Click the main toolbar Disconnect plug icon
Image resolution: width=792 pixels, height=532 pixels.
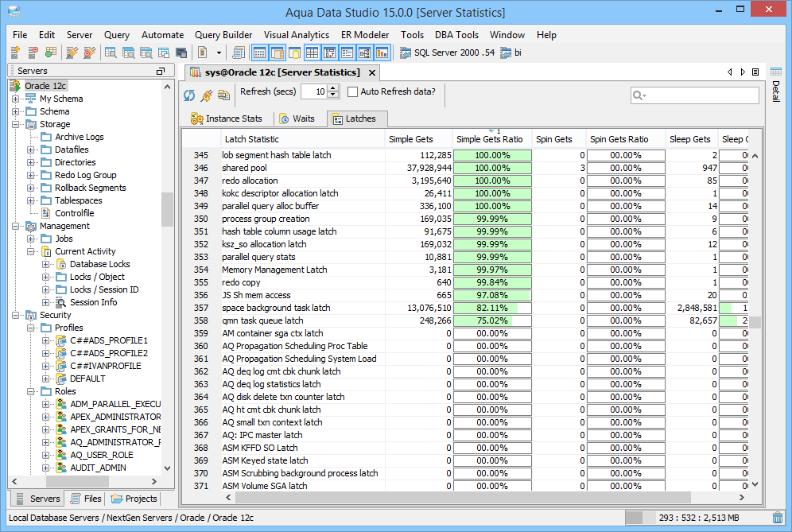coord(89,52)
